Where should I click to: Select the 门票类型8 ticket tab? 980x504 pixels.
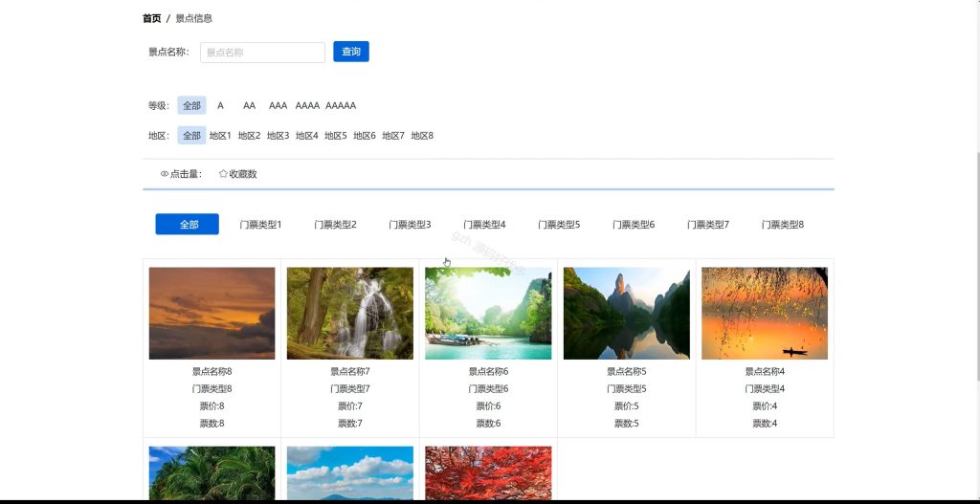tap(783, 224)
